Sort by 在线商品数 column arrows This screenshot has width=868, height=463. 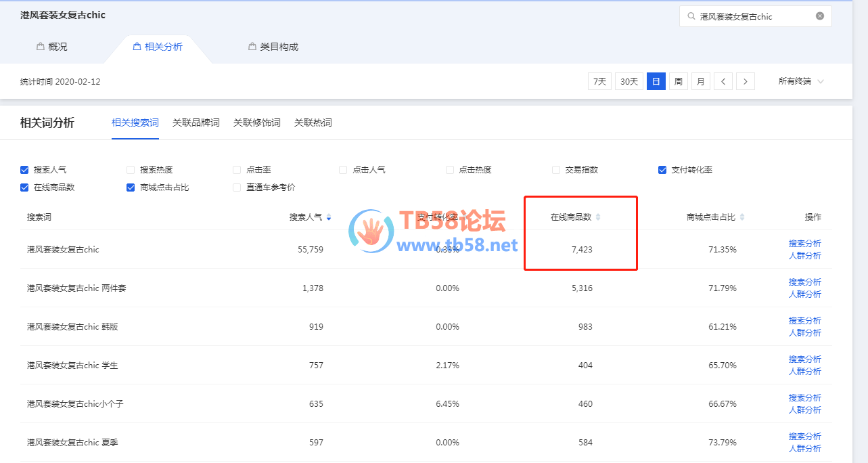coord(598,217)
